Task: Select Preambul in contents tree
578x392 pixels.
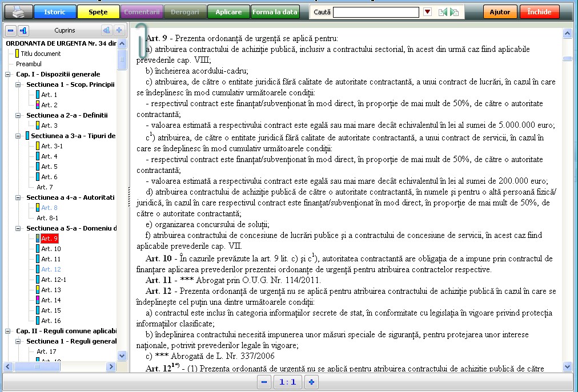Action: [x=29, y=64]
